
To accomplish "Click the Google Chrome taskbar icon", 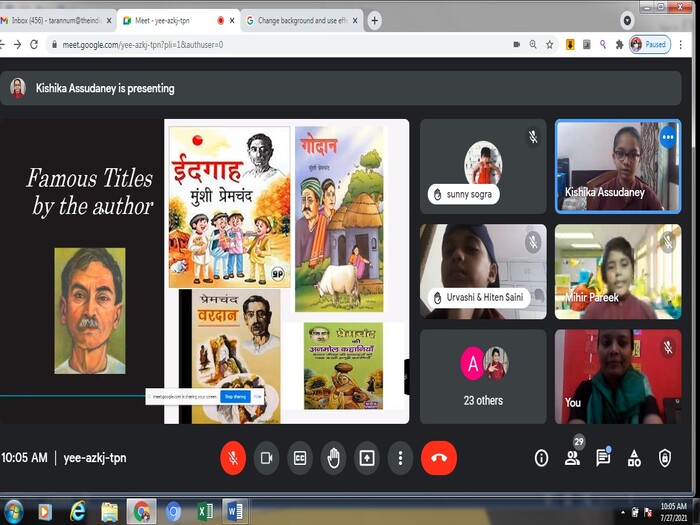I will 142,512.
